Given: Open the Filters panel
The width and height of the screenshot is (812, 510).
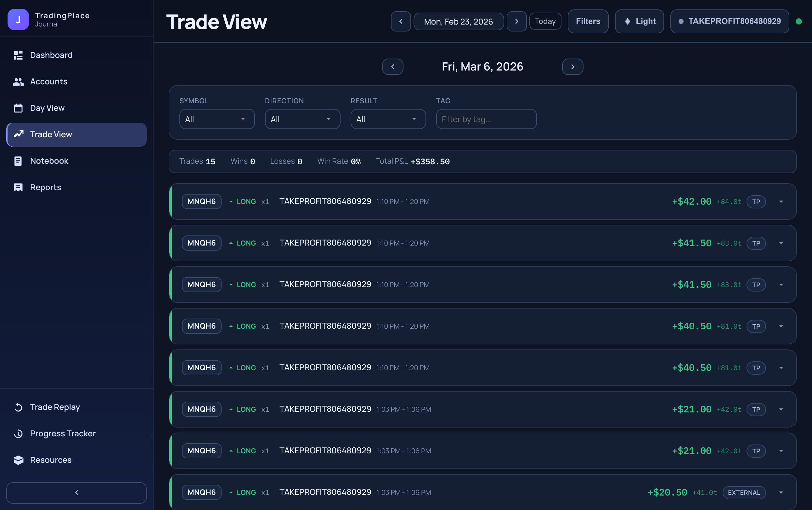Looking at the screenshot, I should pyautogui.click(x=588, y=21).
